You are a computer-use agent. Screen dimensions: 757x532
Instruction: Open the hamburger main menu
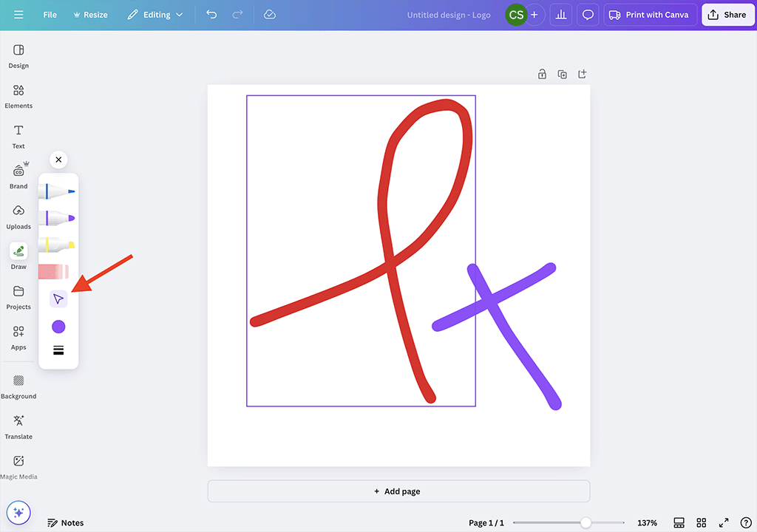[18, 15]
